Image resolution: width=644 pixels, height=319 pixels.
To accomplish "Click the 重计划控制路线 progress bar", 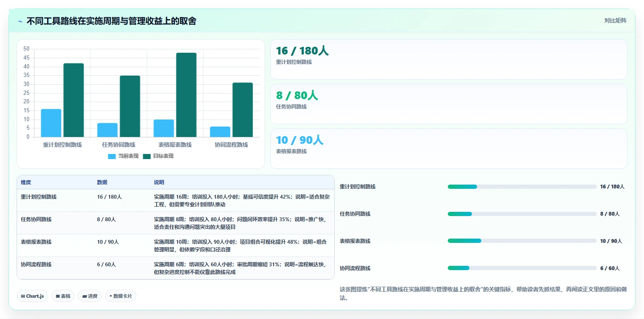I will click(x=522, y=187).
